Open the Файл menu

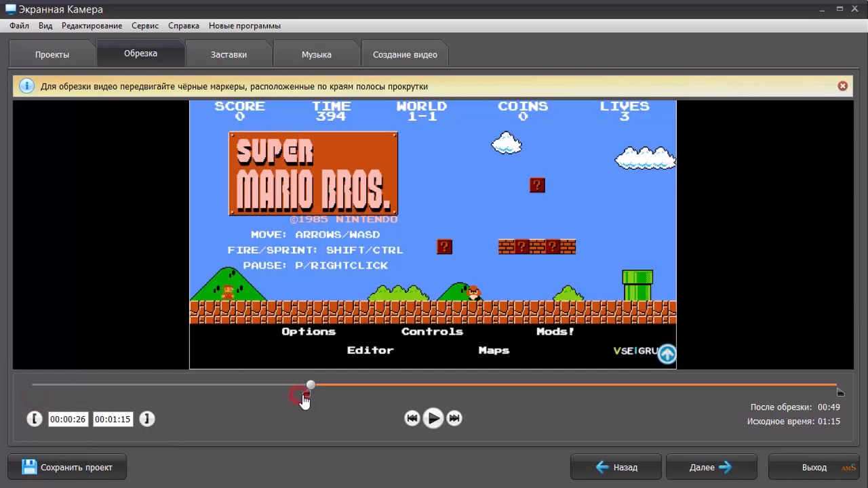(x=19, y=26)
